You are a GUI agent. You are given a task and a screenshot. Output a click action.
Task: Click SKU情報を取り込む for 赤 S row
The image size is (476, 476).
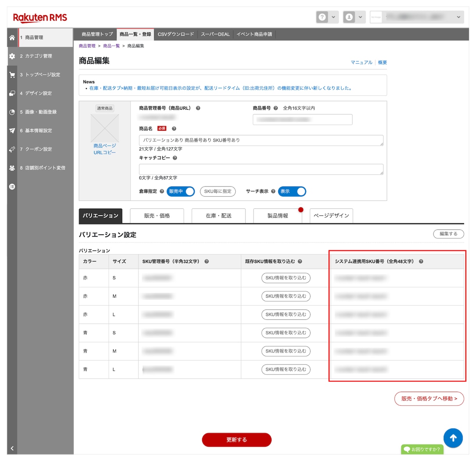click(x=286, y=278)
